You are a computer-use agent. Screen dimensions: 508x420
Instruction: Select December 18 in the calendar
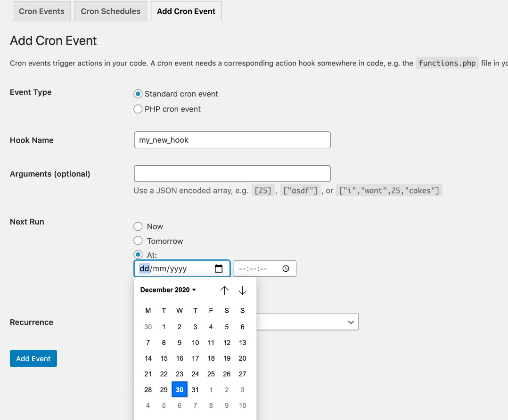point(211,358)
